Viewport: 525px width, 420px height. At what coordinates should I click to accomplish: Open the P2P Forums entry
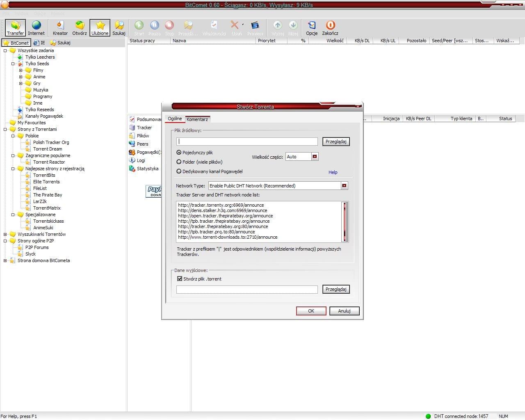pyautogui.click(x=37, y=247)
